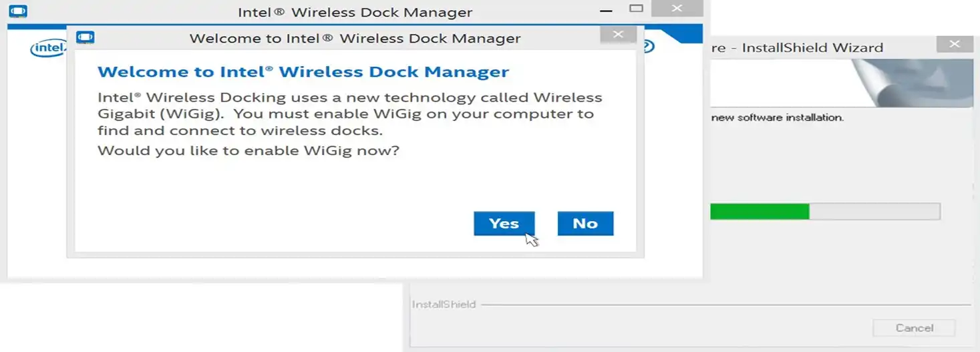Focus the Welcome dialog by its title text
The image size is (980, 352).
tap(355, 38)
